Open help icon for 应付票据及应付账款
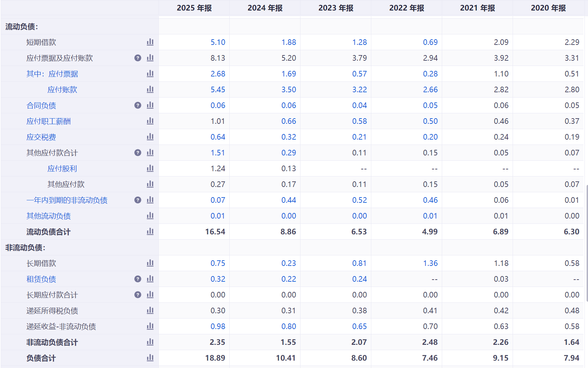This screenshot has height=368, width=588. coord(138,58)
